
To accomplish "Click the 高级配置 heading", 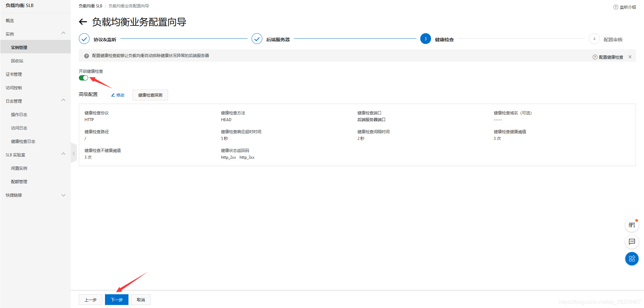I will point(88,94).
